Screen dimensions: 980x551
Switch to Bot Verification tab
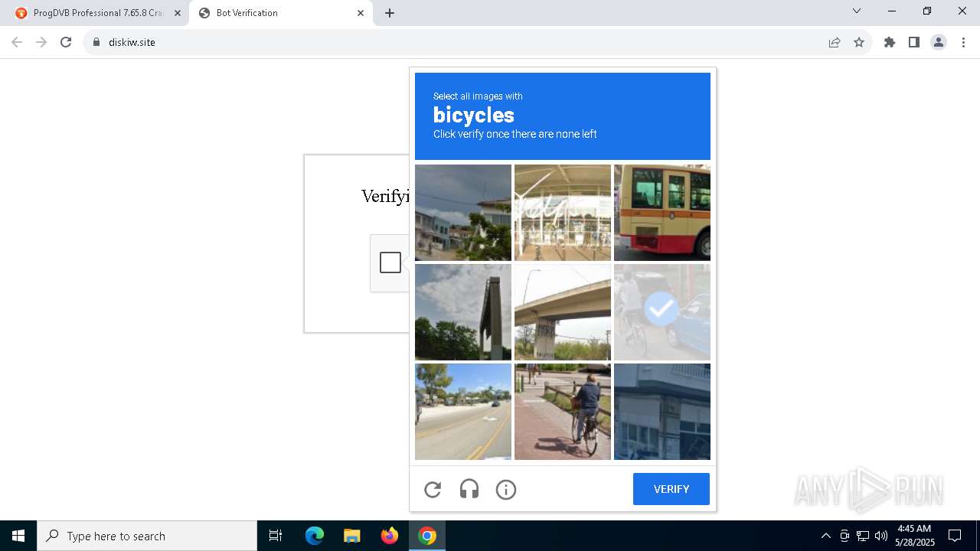coord(281,13)
